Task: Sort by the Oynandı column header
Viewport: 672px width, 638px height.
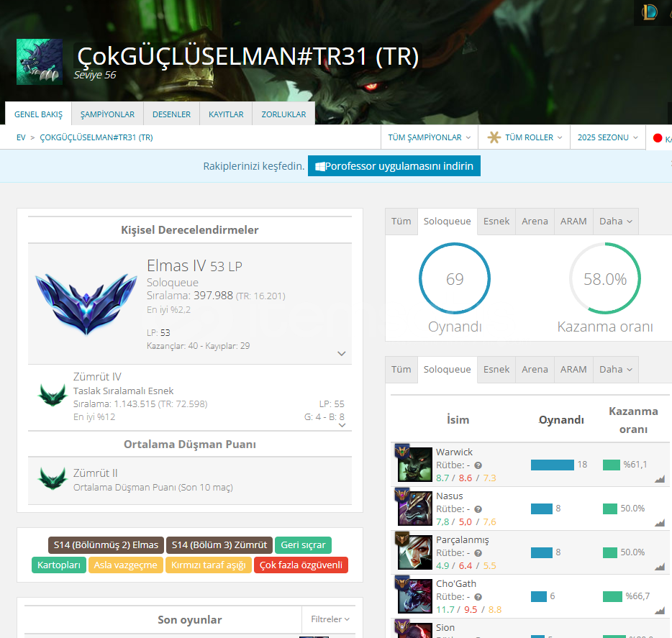Action: point(561,420)
